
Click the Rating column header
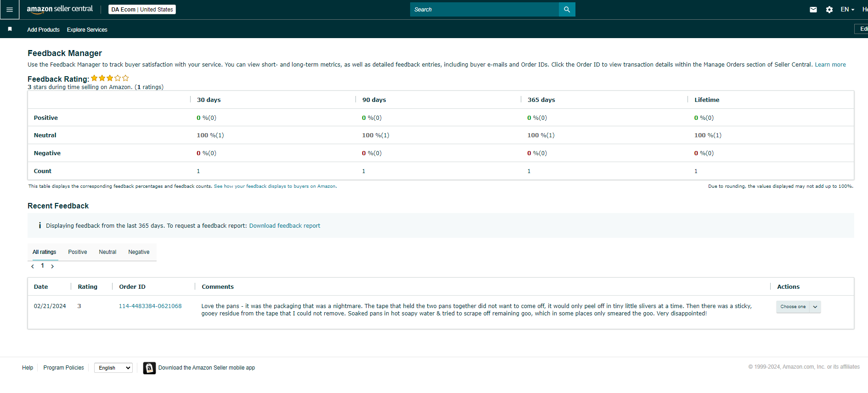coord(88,287)
